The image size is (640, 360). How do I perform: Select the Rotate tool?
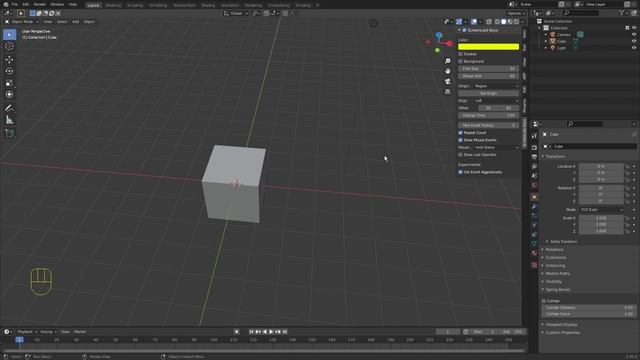point(9,71)
